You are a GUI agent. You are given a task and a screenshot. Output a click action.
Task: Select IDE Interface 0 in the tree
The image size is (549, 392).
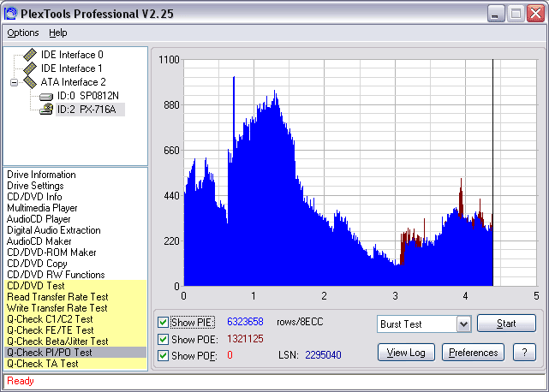coord(72,55)
